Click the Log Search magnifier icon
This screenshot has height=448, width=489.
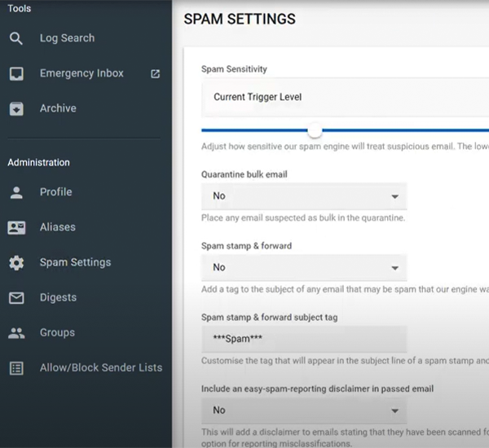click(x=16, y=38)
